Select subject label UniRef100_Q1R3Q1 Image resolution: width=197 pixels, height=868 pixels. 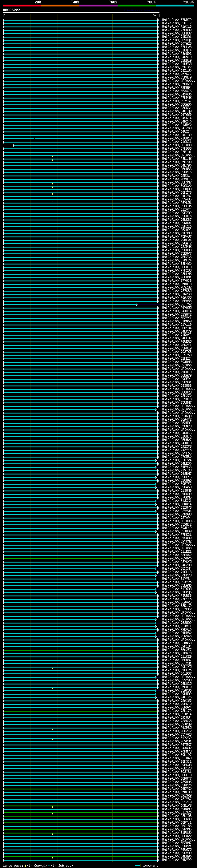tap(177, 37)
